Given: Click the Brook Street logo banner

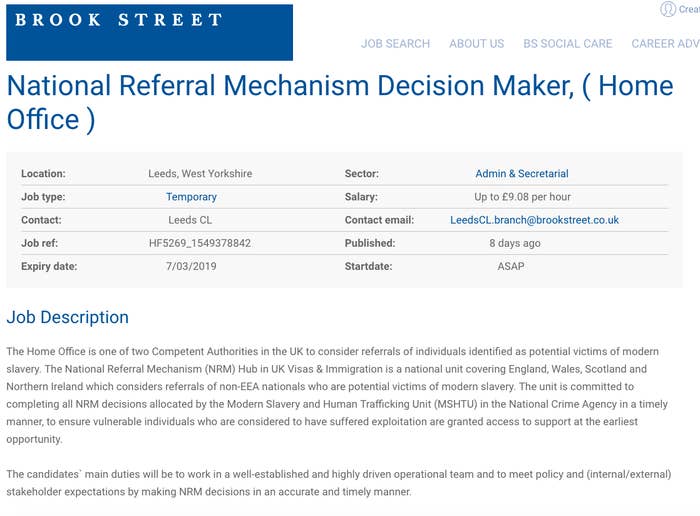Looking at the screenshot, I should click(x=150, y=32).
